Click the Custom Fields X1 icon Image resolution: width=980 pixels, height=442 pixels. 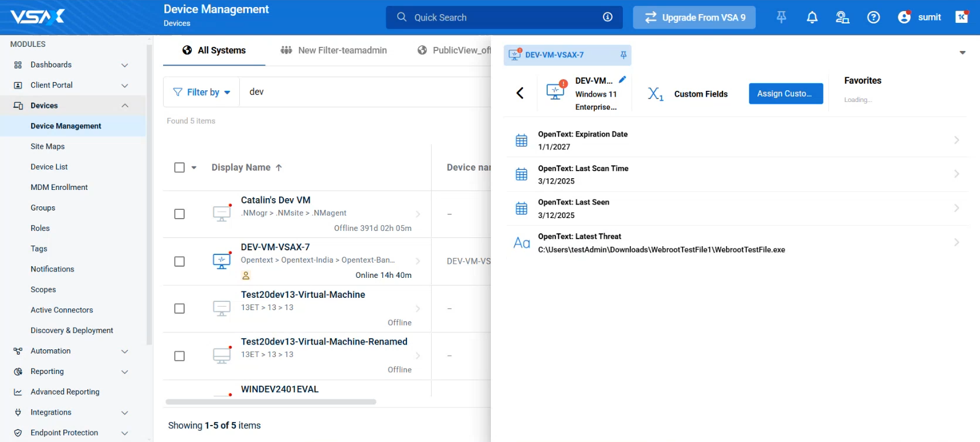pos(656,94)
